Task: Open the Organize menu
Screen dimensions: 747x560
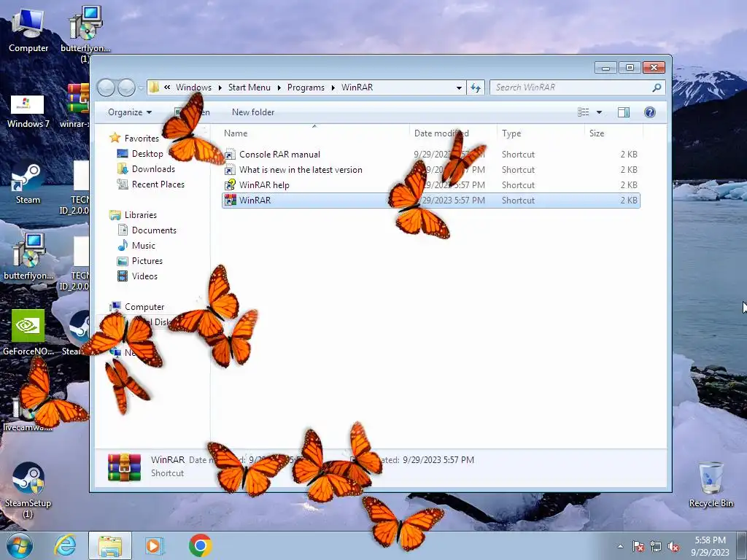Action: (130, 112)
